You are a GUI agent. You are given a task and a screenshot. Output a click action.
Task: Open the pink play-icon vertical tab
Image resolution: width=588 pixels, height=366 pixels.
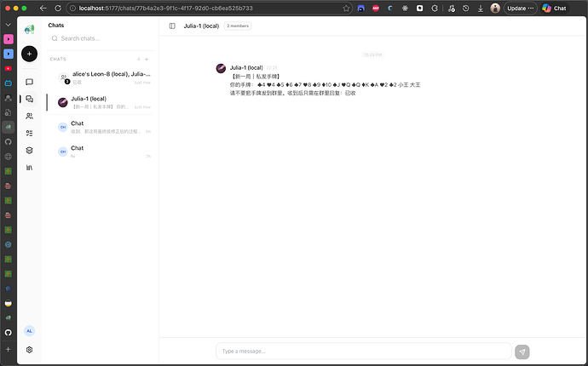point(9,39)
